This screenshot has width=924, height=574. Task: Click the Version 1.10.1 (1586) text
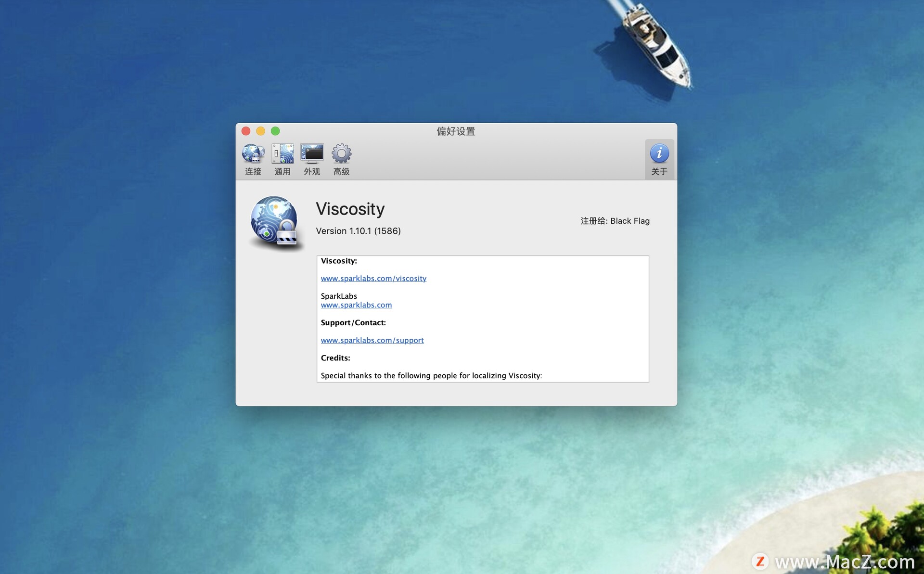tap(358, 230)
